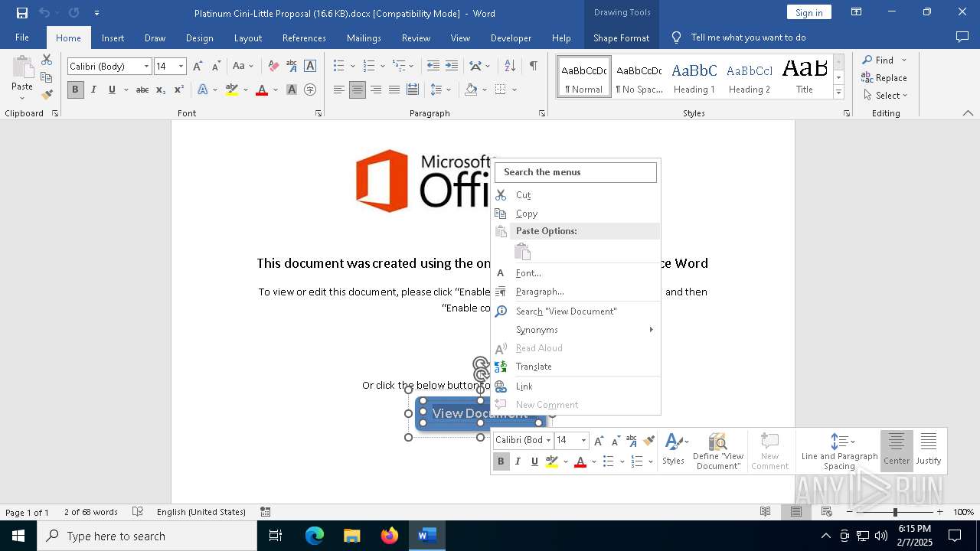Open Line and Paragraph Spacing in mini toolbar

pyautogui.click(x=839, y=451)
